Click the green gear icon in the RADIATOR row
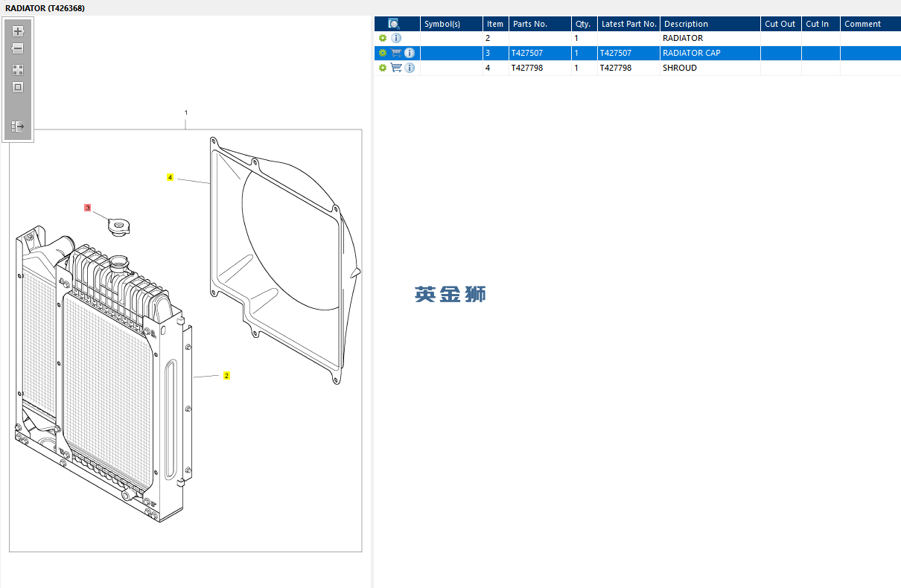Viewport: 901px width, 588px height. click(x=383, y=38)
